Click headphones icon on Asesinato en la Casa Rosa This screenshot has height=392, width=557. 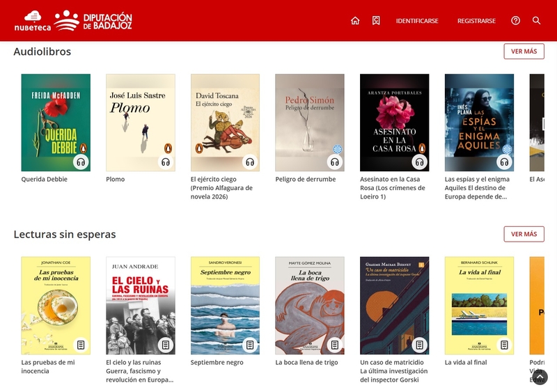tap(420, 162)
